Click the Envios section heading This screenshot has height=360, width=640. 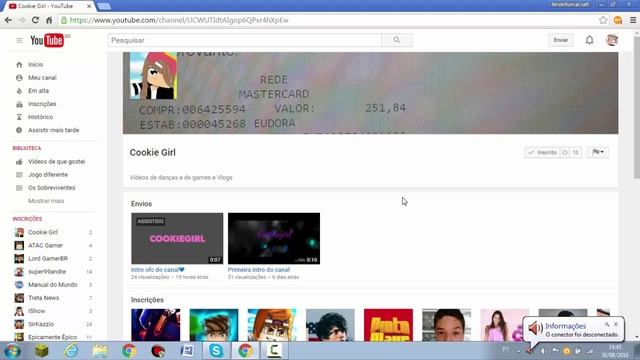[141, 204]
